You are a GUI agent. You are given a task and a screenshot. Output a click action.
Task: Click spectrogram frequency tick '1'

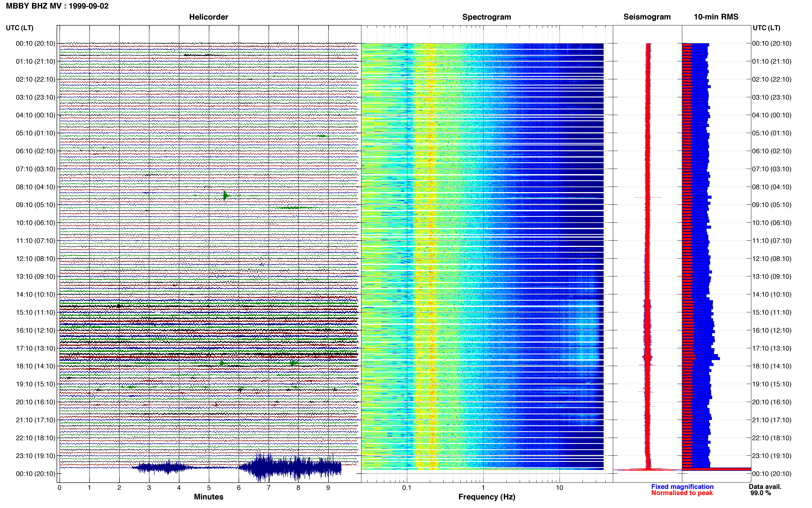[x=483, y=488]
